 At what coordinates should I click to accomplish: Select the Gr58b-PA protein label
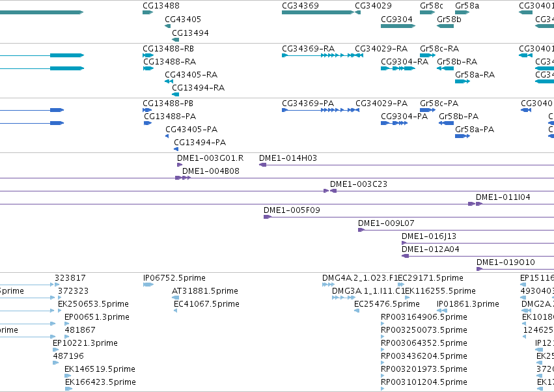458,117
